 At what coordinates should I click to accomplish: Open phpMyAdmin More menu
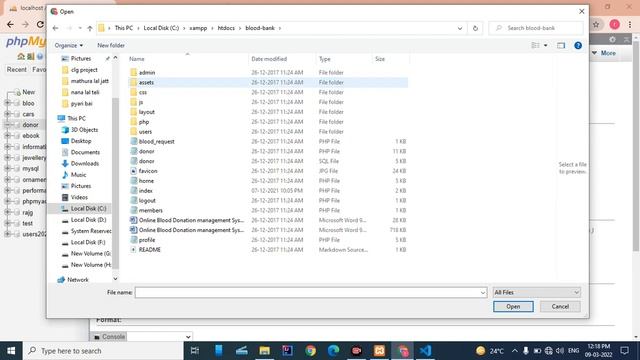click(604, 53)
